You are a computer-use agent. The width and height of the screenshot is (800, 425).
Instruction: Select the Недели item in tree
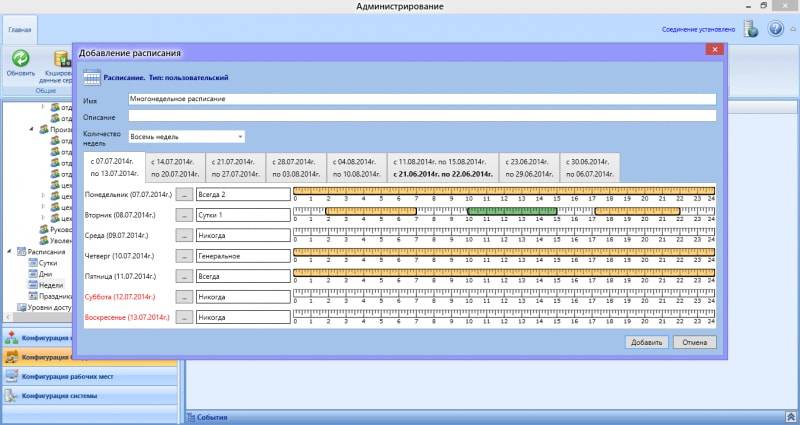pos(51,284)
